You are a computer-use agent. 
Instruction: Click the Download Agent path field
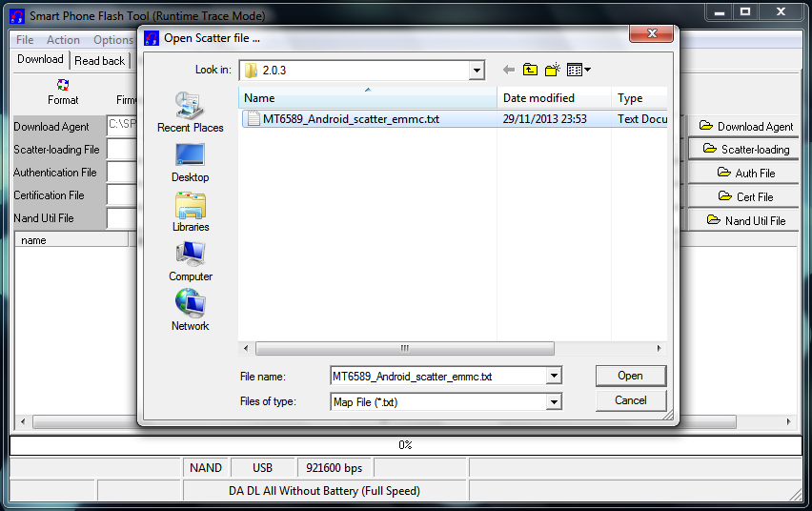tap(122, 124)
